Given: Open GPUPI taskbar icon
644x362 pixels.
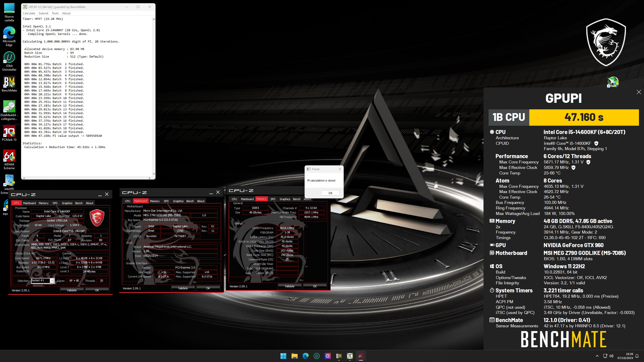Looking at the screenshot, I should pos(350,356).
